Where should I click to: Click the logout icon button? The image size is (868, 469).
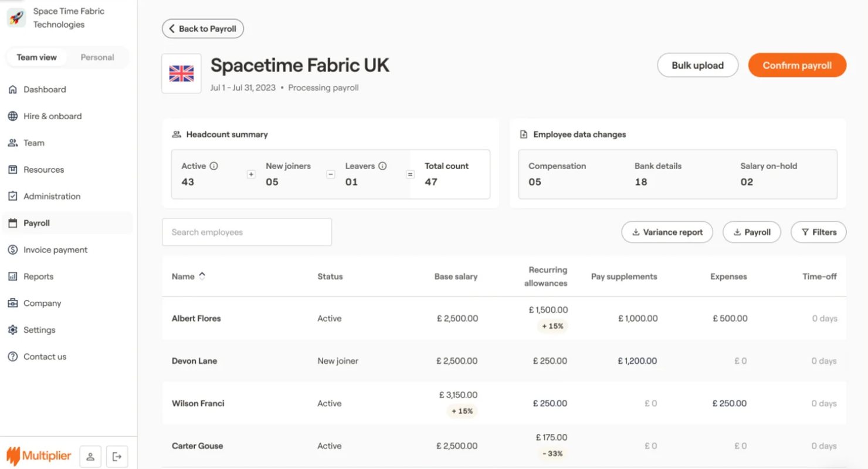117,457
